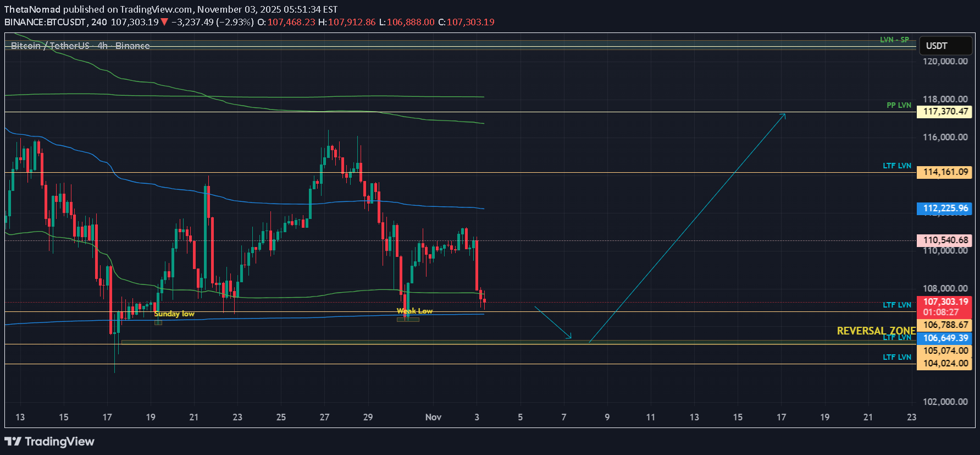980x455 pixels.
Task: Open the USDT currency selector
Action: click(945, 46)
